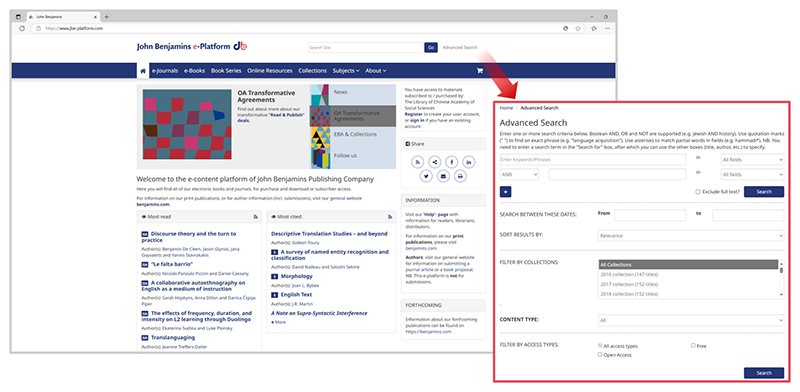Viewport: 800px width, 392px height.
Task: Open the shopping cart icon
Action: click(479, 71)
